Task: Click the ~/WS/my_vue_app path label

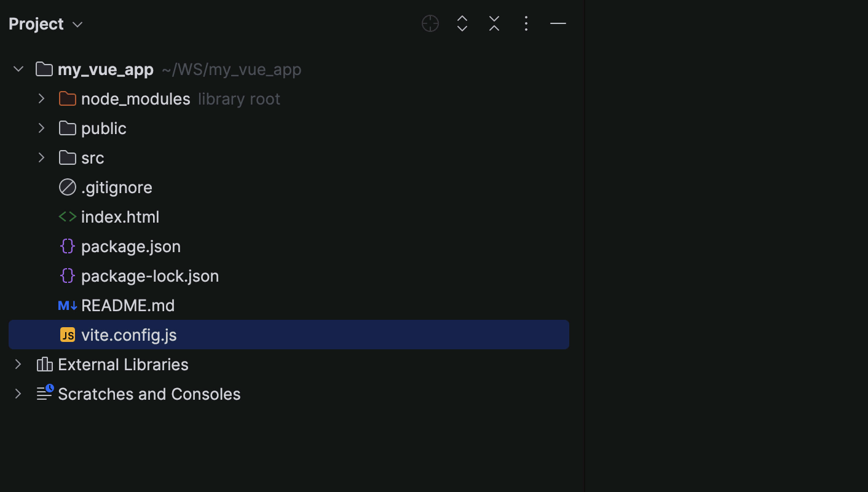Action: (x=232, y=69)
